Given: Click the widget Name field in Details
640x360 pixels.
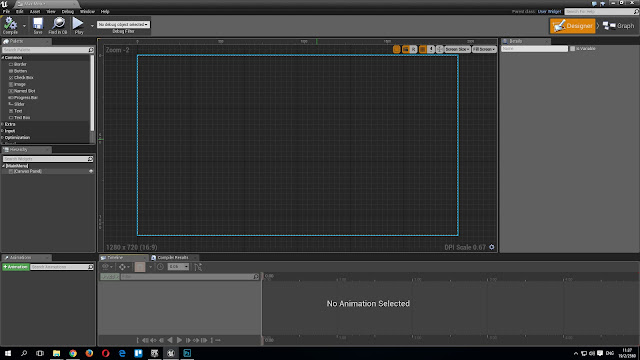Looking at the screenshot, I should [534, 49].
